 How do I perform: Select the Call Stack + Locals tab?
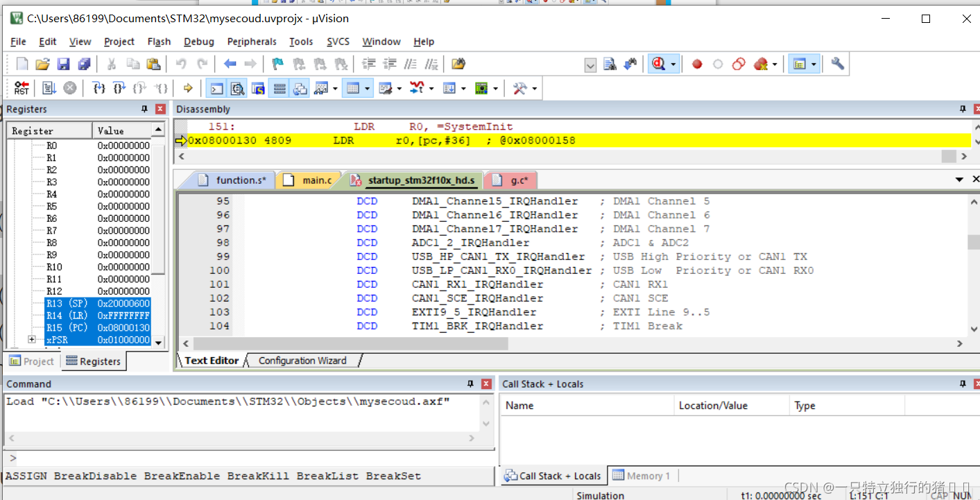pyautogui.click(x=553, y=476)
